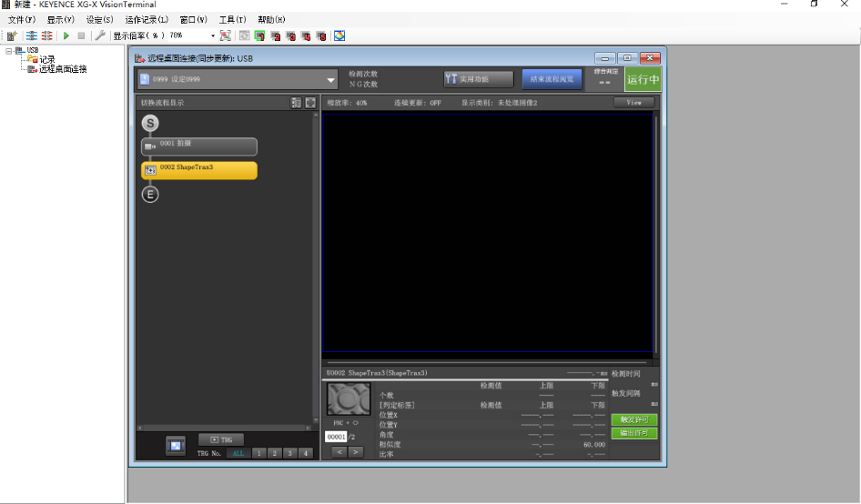Image resolution: width=861 pixels, height=504 pixels.
Task: Select TRG No. 4
Action: [x=306, y=453]
